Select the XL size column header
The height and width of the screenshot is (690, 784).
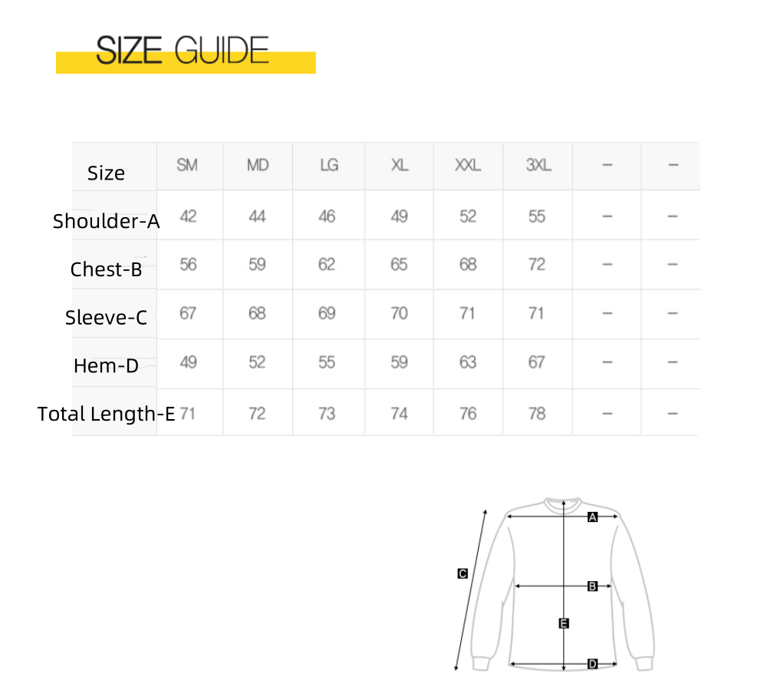pyautogui.click(x=399, y=165)
